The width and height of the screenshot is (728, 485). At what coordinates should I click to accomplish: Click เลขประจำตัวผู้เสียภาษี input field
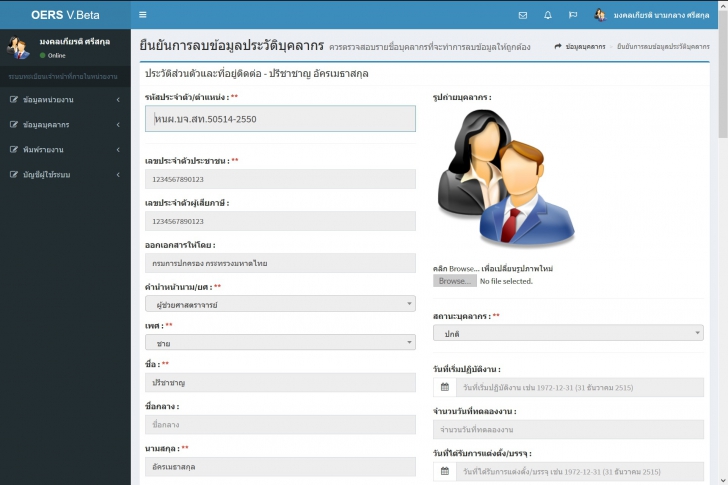(280, 221)
